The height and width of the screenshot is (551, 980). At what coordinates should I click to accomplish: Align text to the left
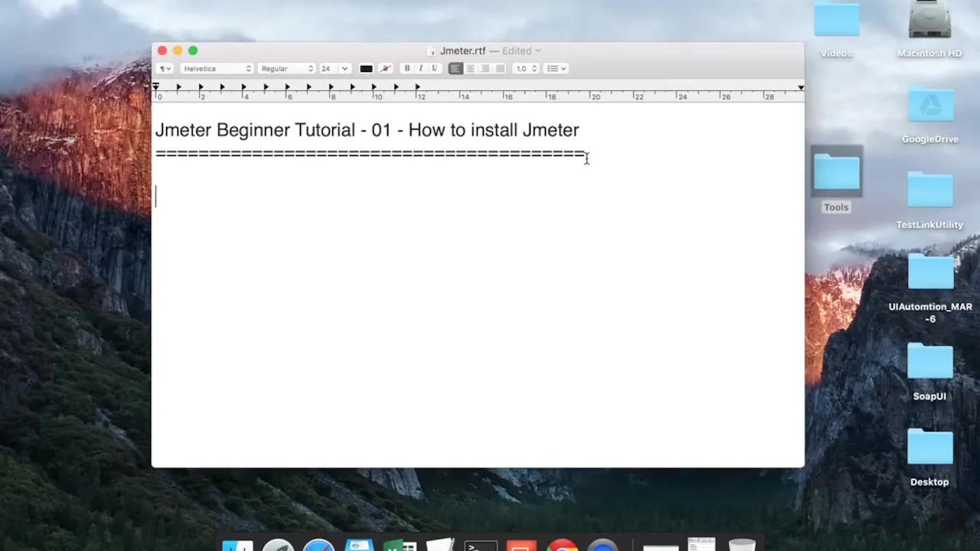pos(456,69)
